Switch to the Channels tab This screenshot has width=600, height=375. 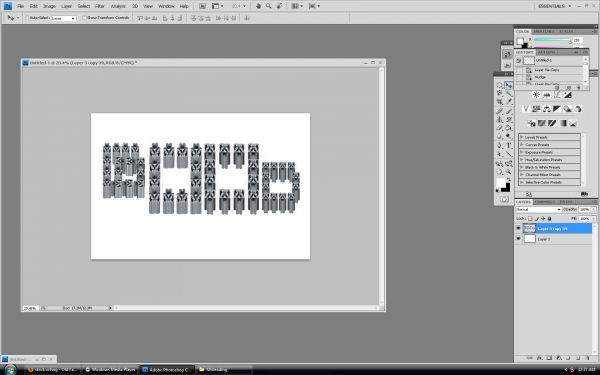click(x=545, y=202)
